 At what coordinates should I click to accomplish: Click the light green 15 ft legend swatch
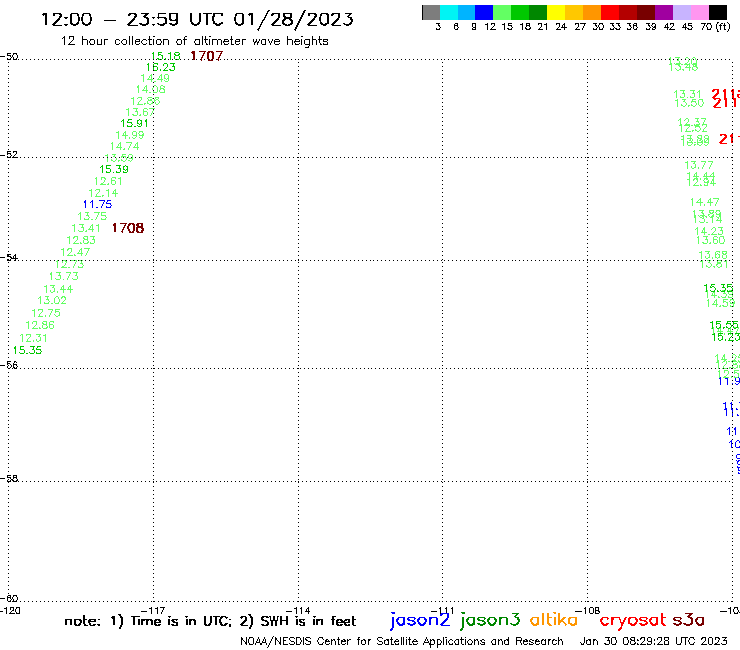(x=502, y=12)
